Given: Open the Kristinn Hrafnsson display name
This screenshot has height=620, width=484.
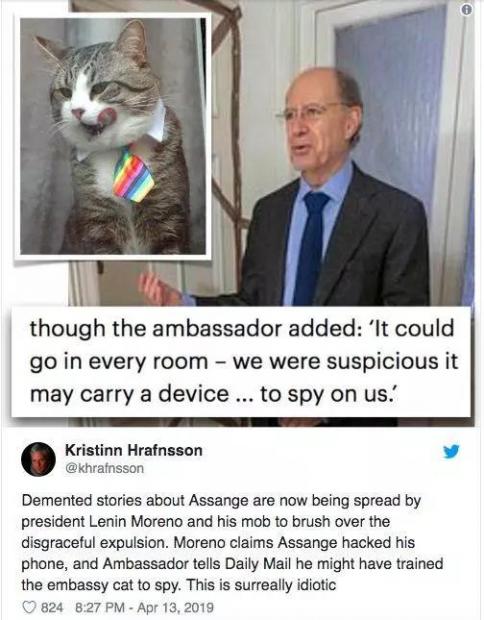Looking at the screenshot, I should (134, 450).
